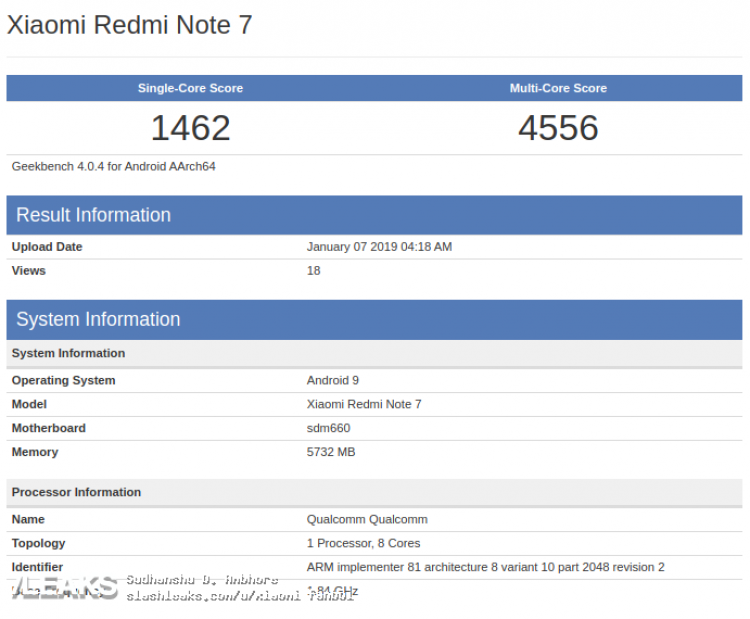The image size is (750, 619).
Task: Click the upload date January 07 2019 value
Action: 379,246
